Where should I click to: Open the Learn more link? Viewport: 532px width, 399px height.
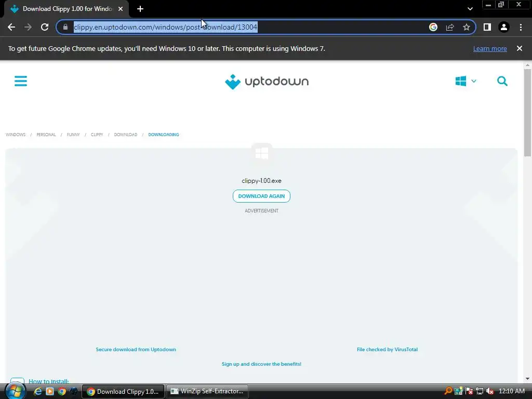[490, 48]
